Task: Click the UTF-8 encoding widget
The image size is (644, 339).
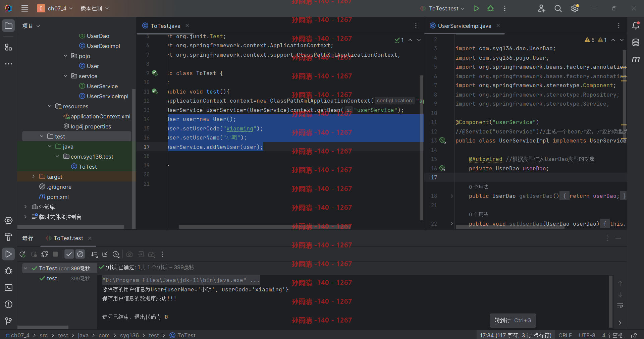Action: [x=587, y=335]
